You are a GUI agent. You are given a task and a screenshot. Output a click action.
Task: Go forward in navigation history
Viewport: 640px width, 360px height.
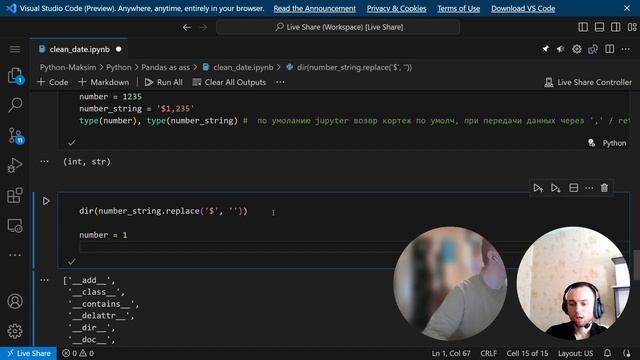click(203, 27)
